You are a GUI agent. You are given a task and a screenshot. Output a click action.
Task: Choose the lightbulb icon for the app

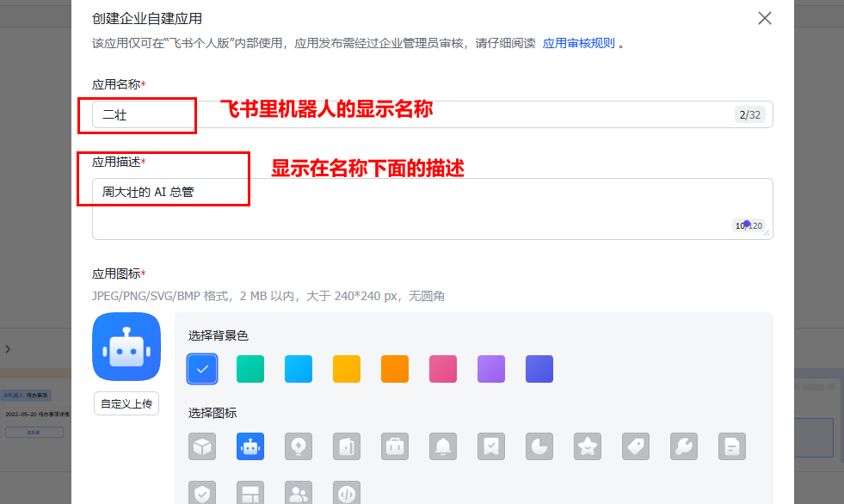(x=299, y=446)
